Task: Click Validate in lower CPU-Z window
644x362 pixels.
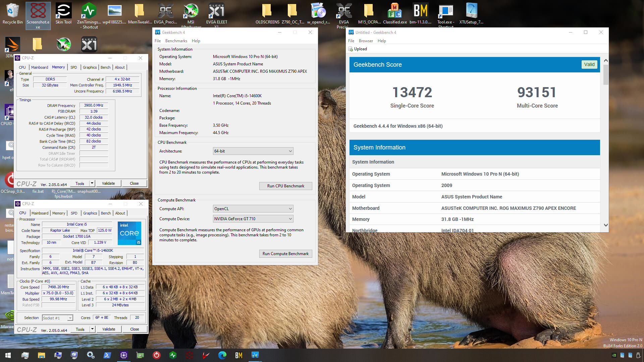Action: coord(109,329)
